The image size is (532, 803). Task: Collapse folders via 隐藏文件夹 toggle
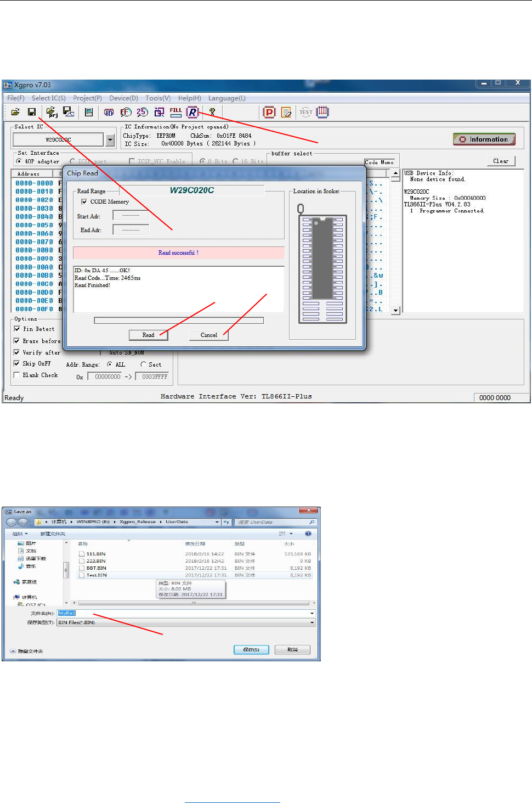(x=26, y=651)
